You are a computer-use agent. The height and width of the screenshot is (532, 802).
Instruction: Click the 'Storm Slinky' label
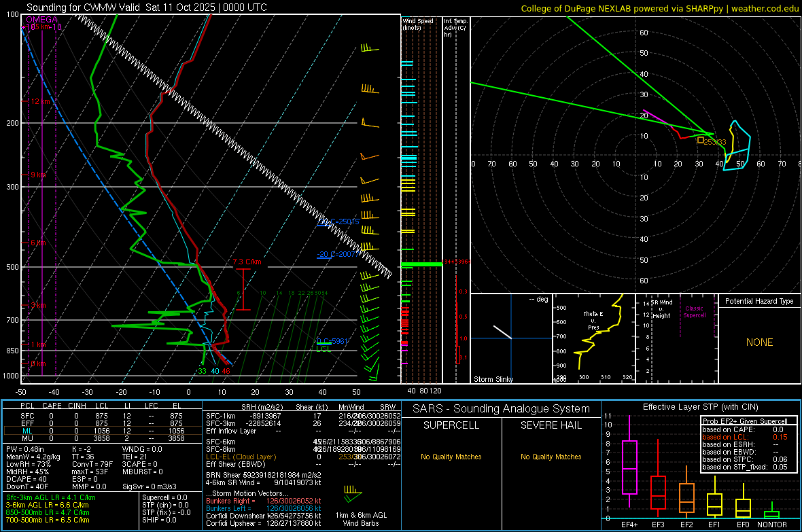[x=493, y=379]
